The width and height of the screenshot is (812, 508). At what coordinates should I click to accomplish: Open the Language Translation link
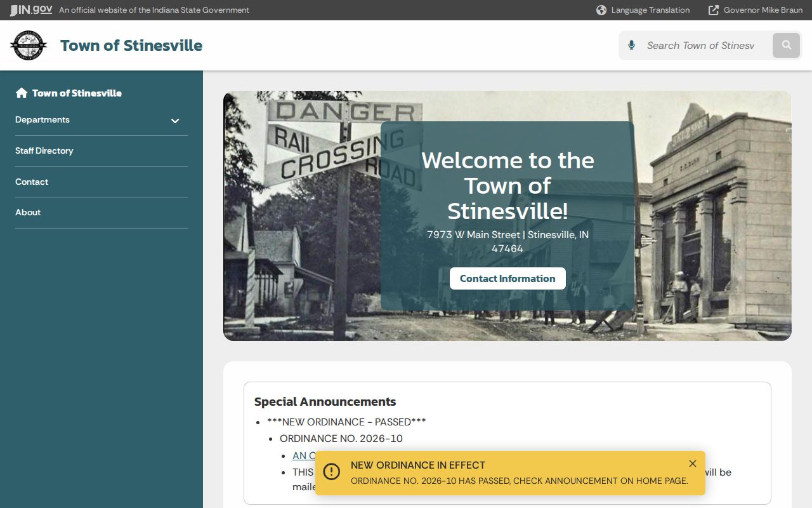[x=650, y=10]
